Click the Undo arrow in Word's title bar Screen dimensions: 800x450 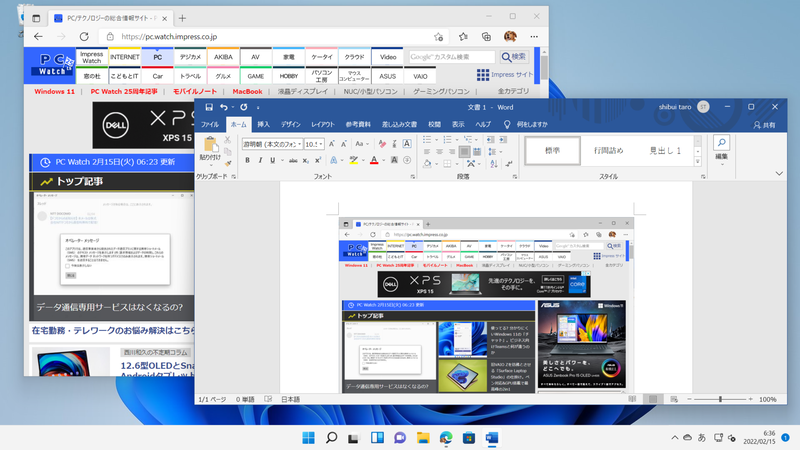[223, 107]
